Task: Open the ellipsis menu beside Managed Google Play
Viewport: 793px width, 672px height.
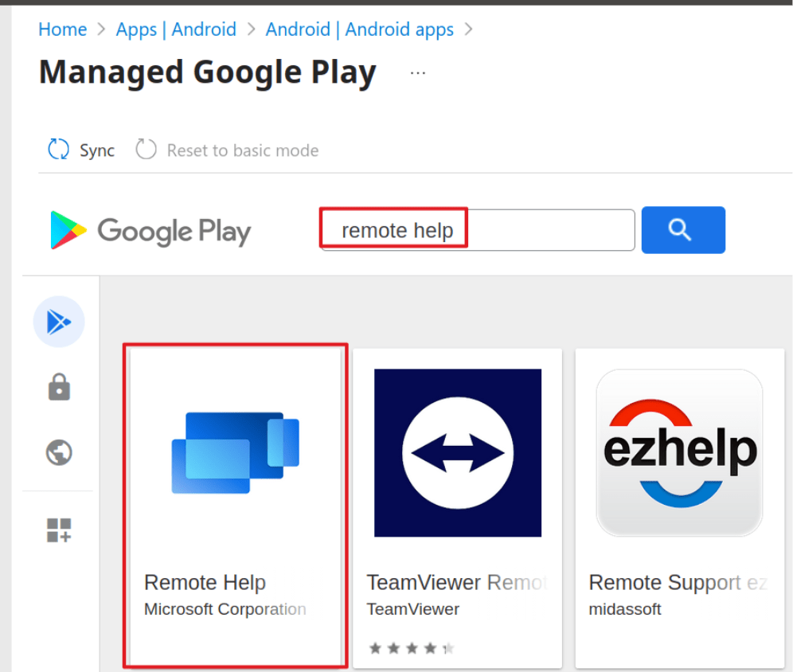Action: (418, 72)
